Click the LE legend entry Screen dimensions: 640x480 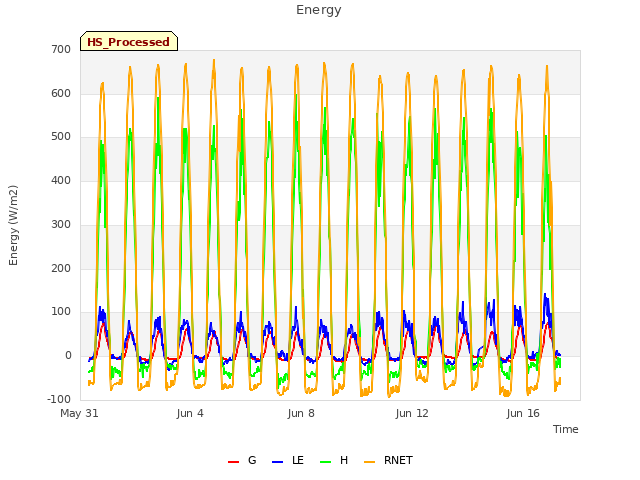pyautogui.click(x=288, y=460)
